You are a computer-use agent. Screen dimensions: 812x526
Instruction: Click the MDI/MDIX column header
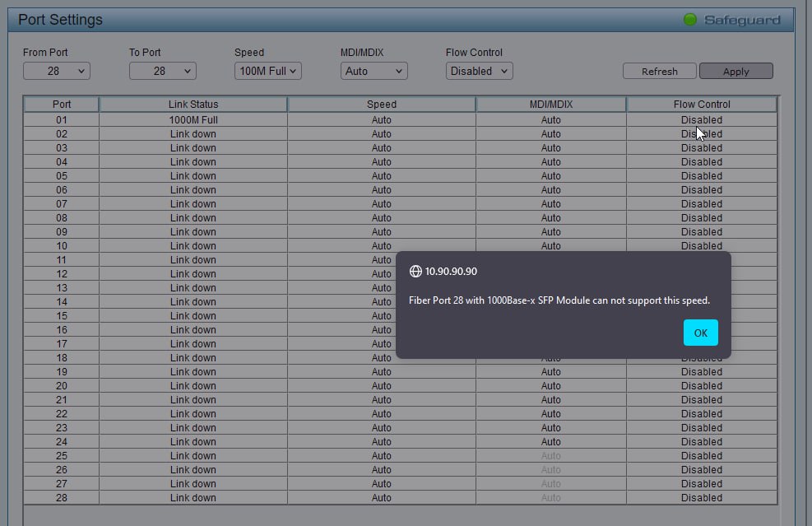pyautogui.click(x=551, y=105)
